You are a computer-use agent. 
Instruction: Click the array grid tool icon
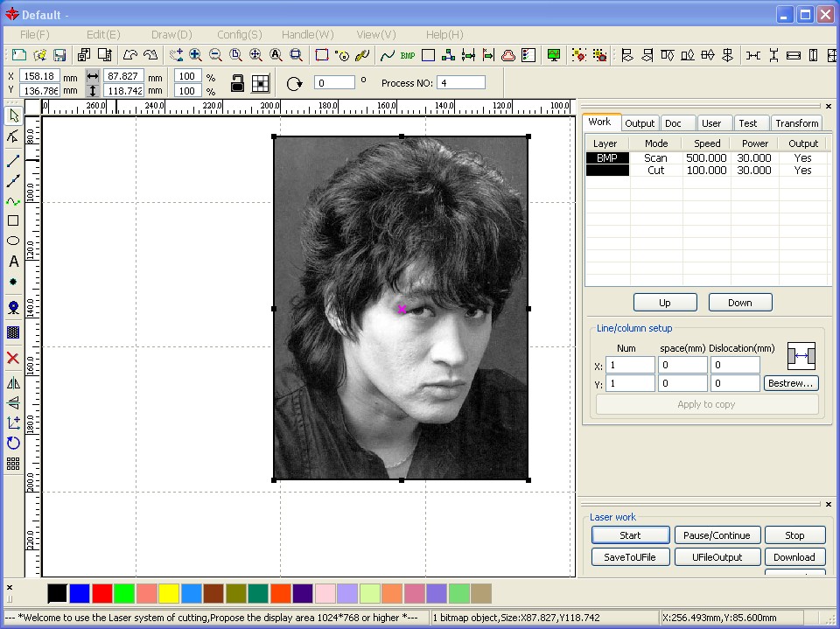tap(13, 464)
